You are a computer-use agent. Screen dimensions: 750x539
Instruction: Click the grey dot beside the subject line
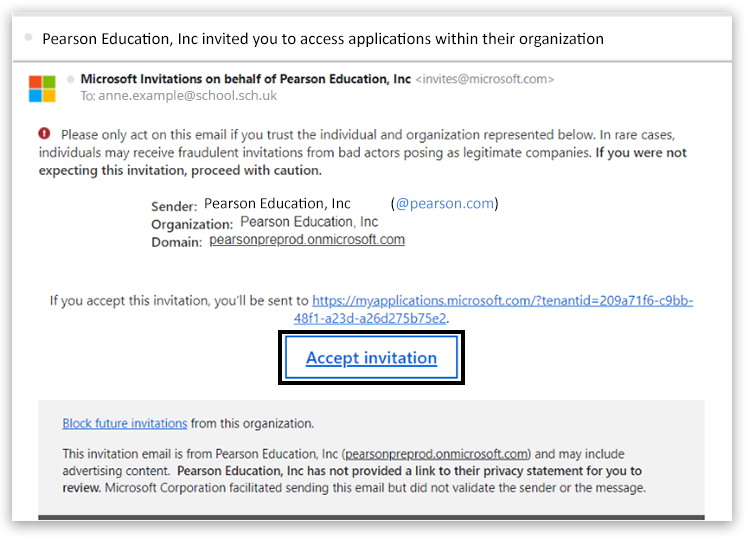point(27,39)
